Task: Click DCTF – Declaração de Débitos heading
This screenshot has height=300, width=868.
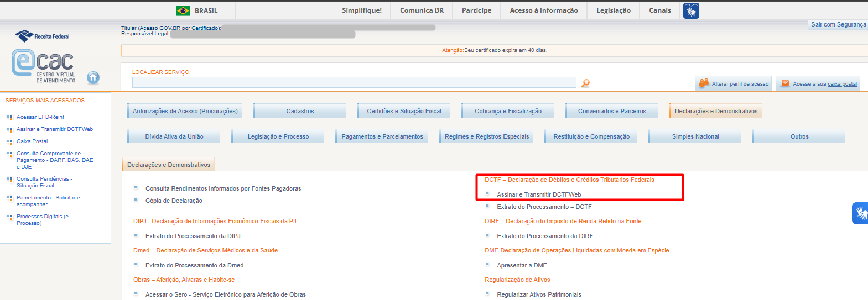Action: [569, 180]
